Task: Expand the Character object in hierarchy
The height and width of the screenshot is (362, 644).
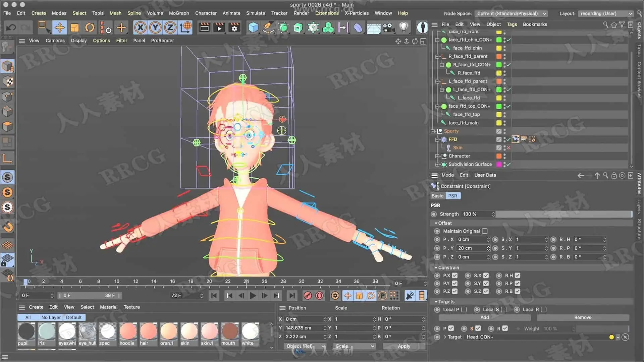Action: [x=437, y=156]
